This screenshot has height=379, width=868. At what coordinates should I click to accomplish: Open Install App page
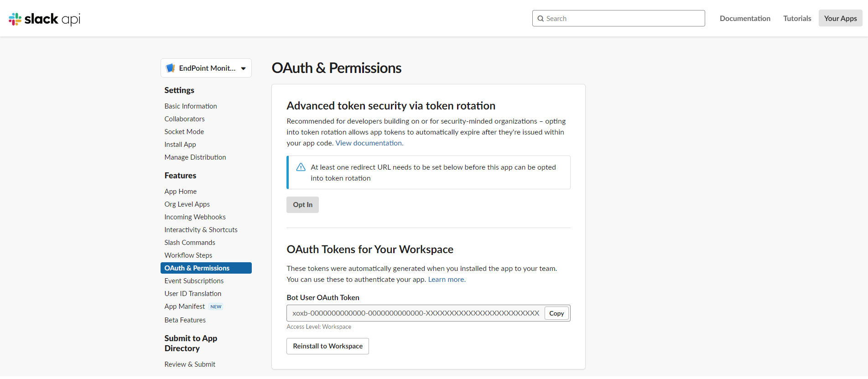(180, 144)
